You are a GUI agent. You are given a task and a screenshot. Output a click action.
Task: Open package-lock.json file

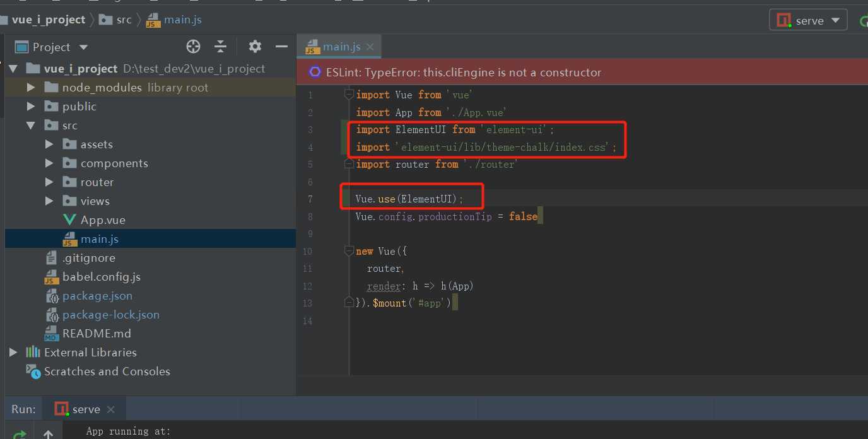(111, 315)
